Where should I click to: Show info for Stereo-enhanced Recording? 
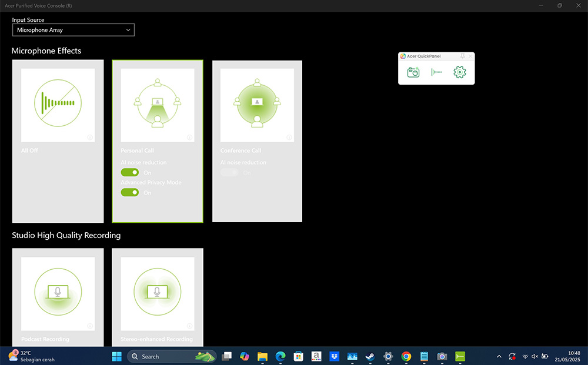point(190,326)
